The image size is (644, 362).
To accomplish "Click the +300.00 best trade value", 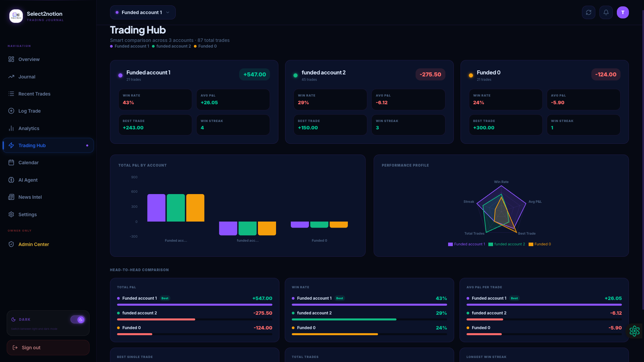I will point(484,128).
